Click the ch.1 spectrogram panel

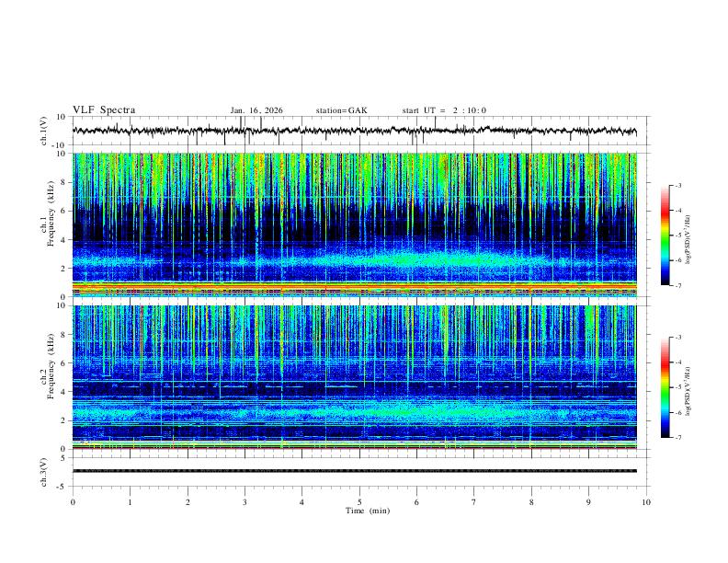pos(354,224)
